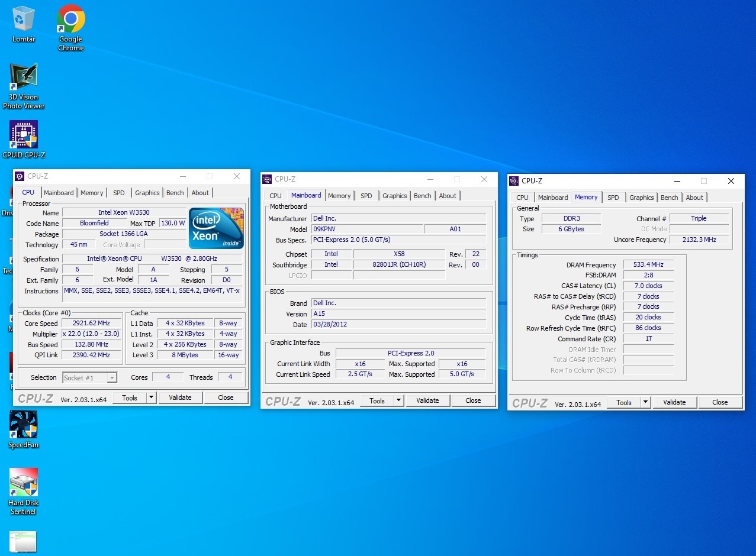The width and height of the screenshot is (756, 556).
Task: Click motherboard Model value 09KPNV
Action: [x=368, y=229]
